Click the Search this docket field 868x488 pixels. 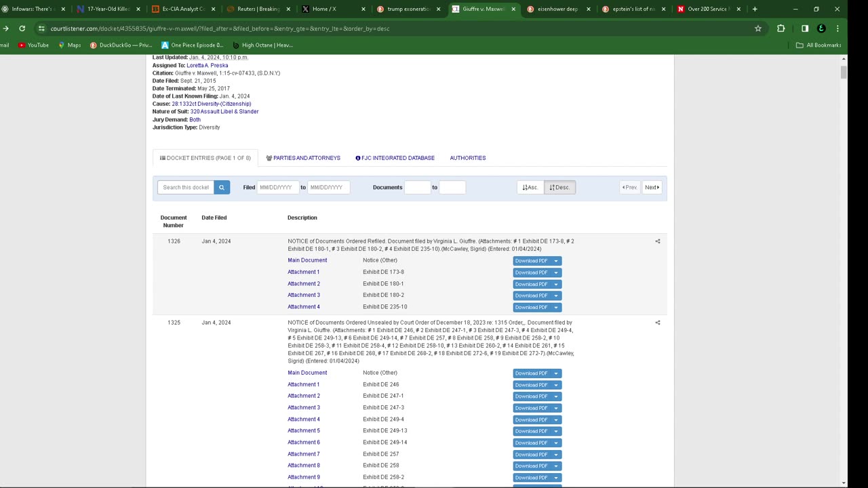coord(186,187)
